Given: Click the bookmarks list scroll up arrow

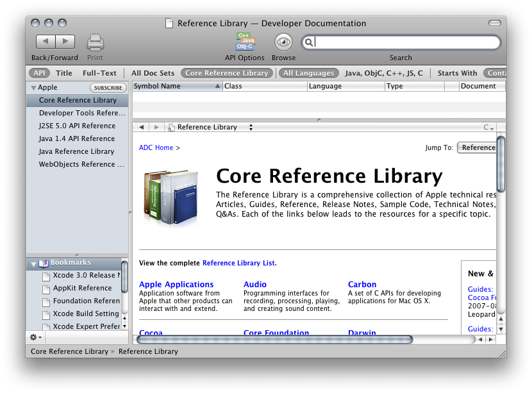Looking at the screenshot, I should 124,319.
